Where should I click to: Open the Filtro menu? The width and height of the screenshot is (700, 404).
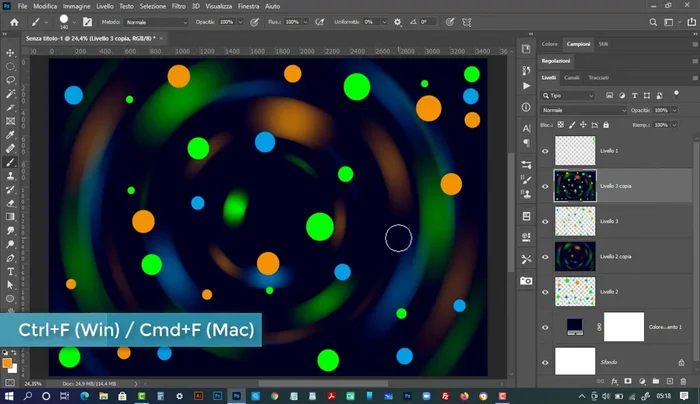pos(178,6)
